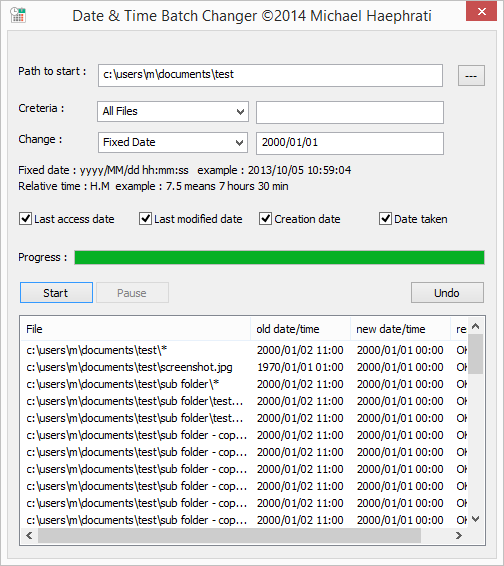
Task: Toggle the Date taken checkbox
Action: tap(385, 219)
